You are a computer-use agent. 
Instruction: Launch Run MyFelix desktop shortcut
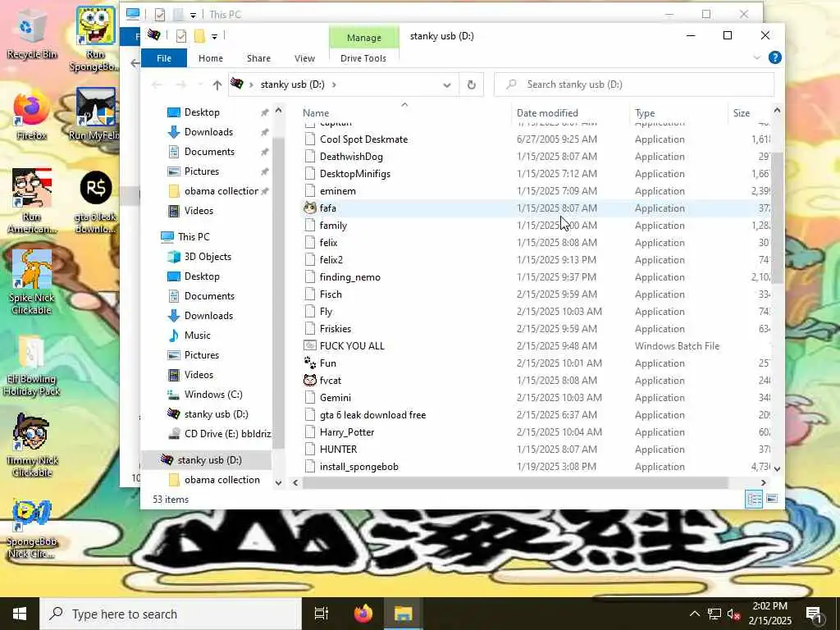(95, 114)
